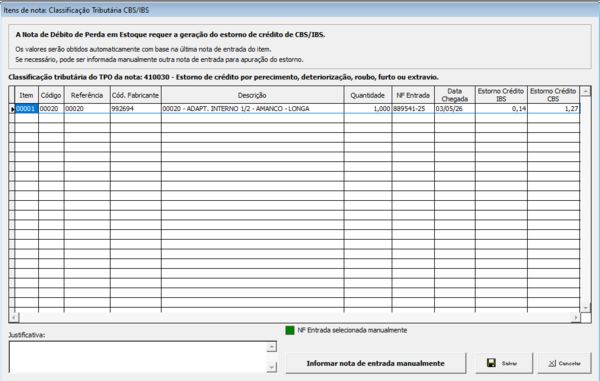Click the Quantidade column header
The height and width of the screenshot is (381, 600).
tap(367, 95)
